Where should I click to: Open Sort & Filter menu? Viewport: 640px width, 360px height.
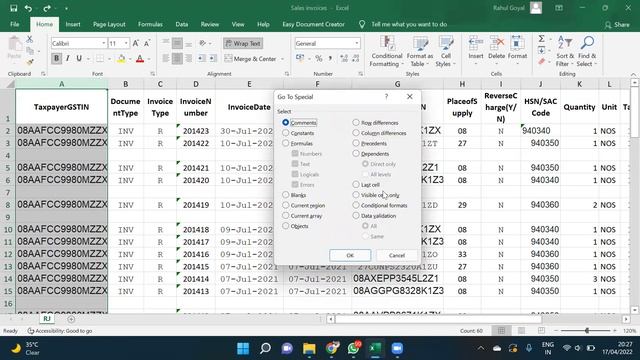click(x=565, y=51)
